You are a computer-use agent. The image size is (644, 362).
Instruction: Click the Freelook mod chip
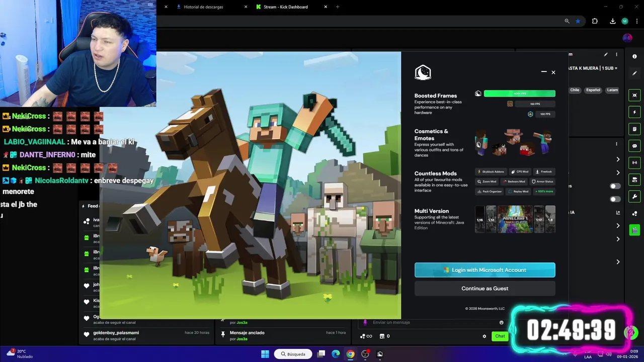tap(544, 171)
